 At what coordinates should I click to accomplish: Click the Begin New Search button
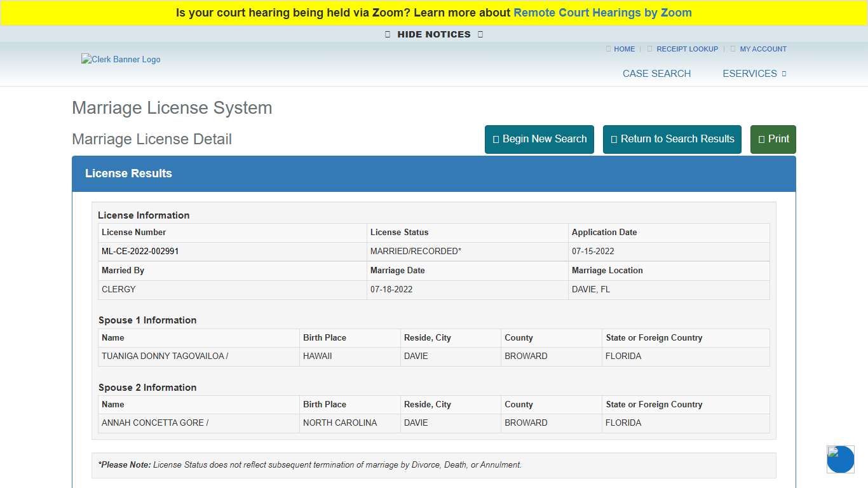click(539, 139)
